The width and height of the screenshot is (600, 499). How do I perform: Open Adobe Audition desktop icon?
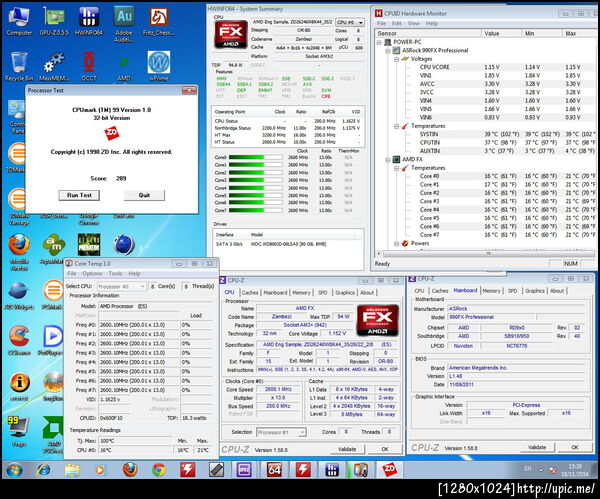click(x=124, y=24)
